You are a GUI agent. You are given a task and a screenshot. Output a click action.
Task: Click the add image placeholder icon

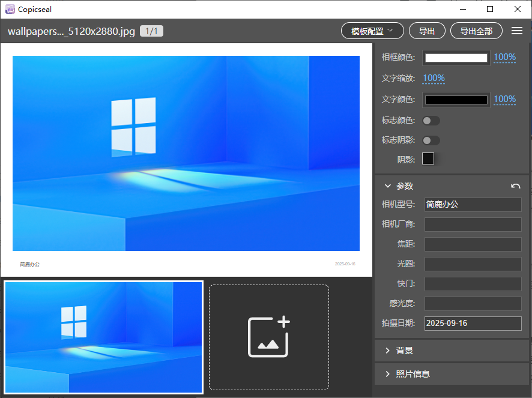point(269,337)
